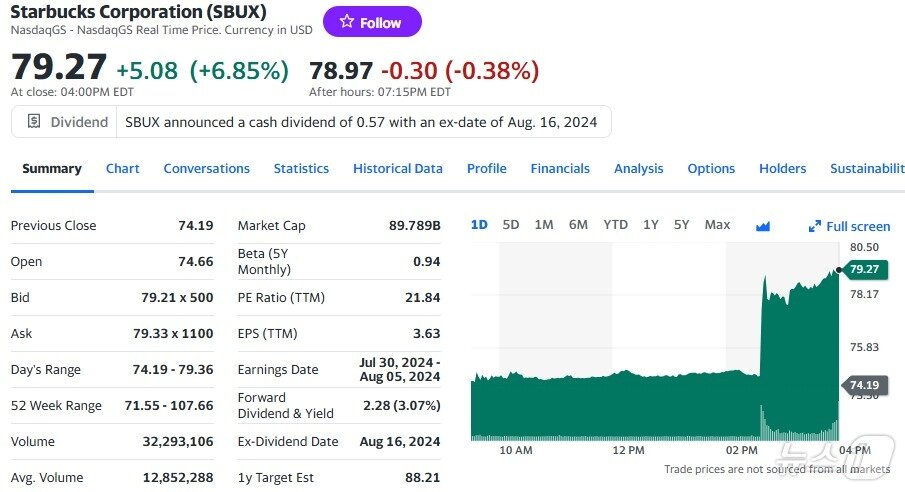The height and width of the screenshot is (492, 905).
Task: Click the Full screen expand arrows icon
Action: pyautogui.click(x=815, y=227)
